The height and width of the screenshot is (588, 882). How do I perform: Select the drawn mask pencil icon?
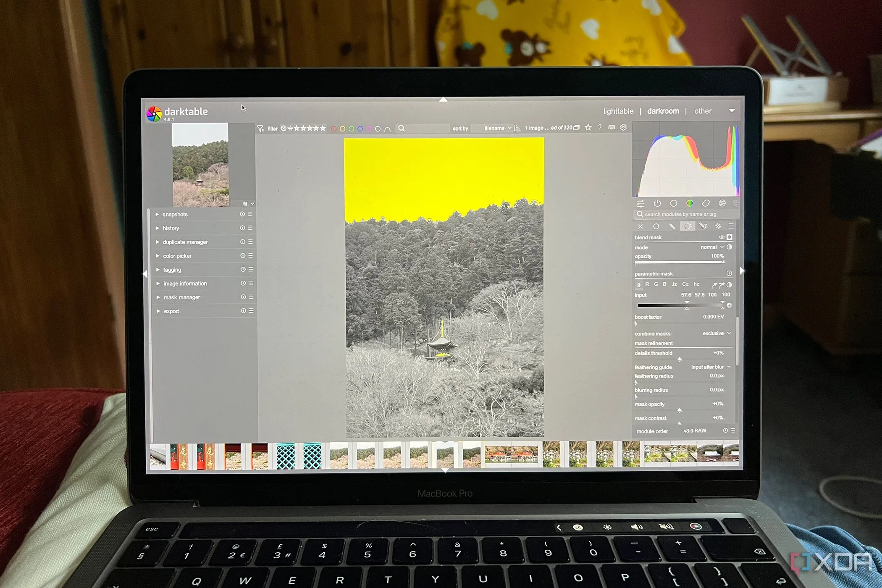(672, 226)
